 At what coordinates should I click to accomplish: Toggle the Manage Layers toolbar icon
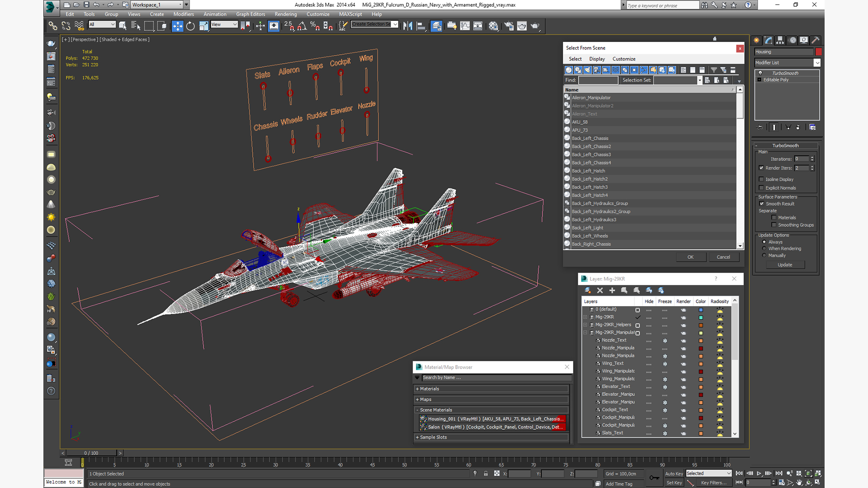436,26
